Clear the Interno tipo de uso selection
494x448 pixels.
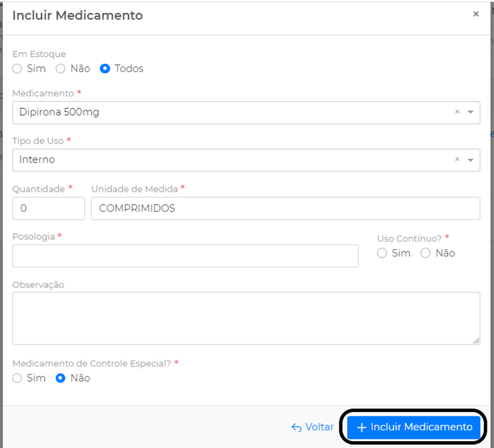point(457,159)
